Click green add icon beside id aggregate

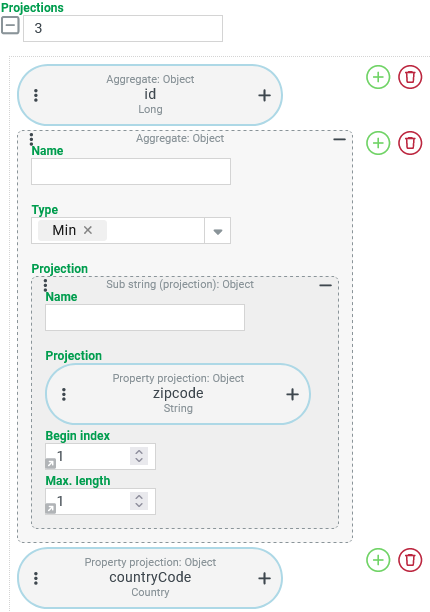point(378,77)
